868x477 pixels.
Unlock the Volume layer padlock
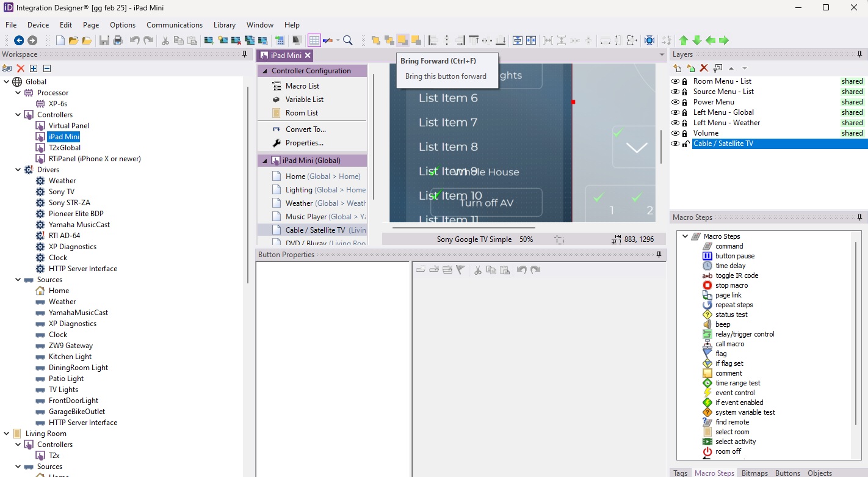(685, 133)
